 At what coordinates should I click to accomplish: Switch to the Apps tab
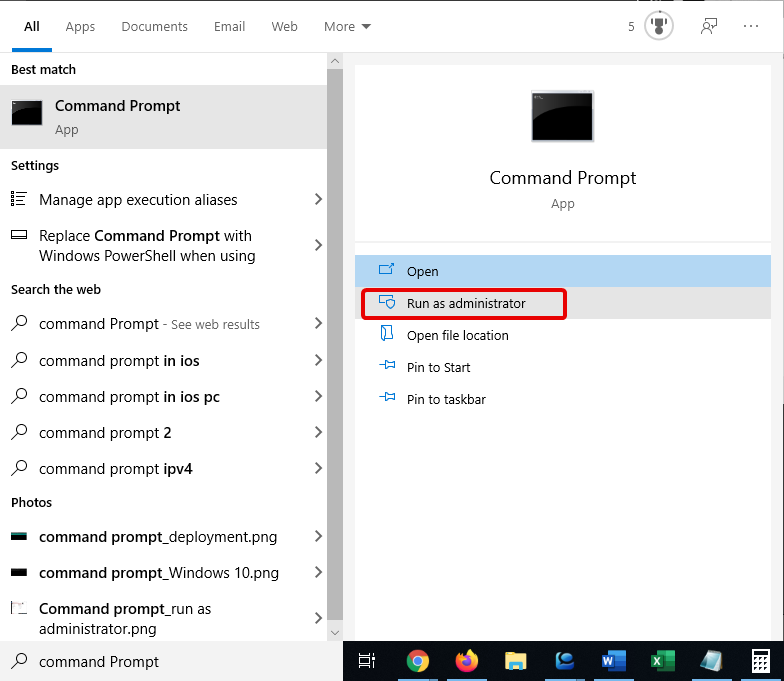pyautogui.click(x=80, y=26)
